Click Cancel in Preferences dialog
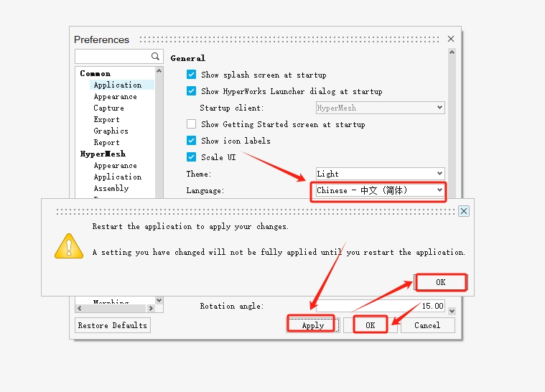This screenshot has width=545, height=392. click(427, 325)
